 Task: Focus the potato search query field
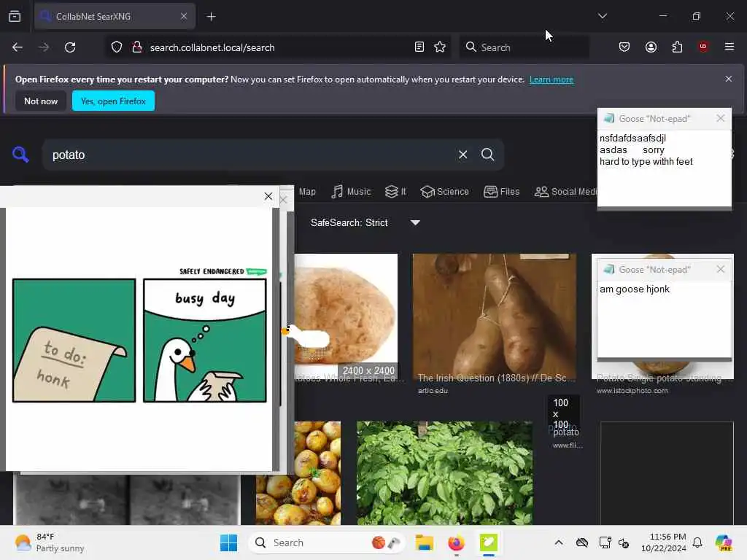[248, 155]
